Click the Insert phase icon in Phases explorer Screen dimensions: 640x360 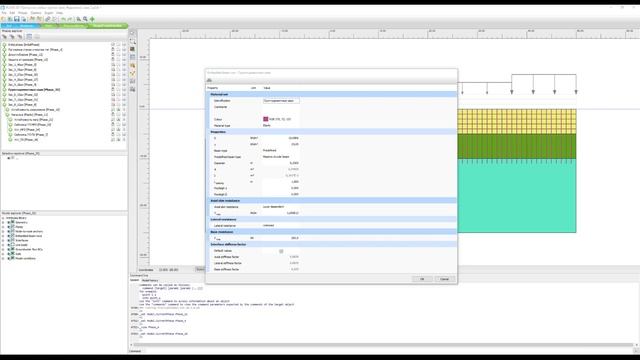12,37
